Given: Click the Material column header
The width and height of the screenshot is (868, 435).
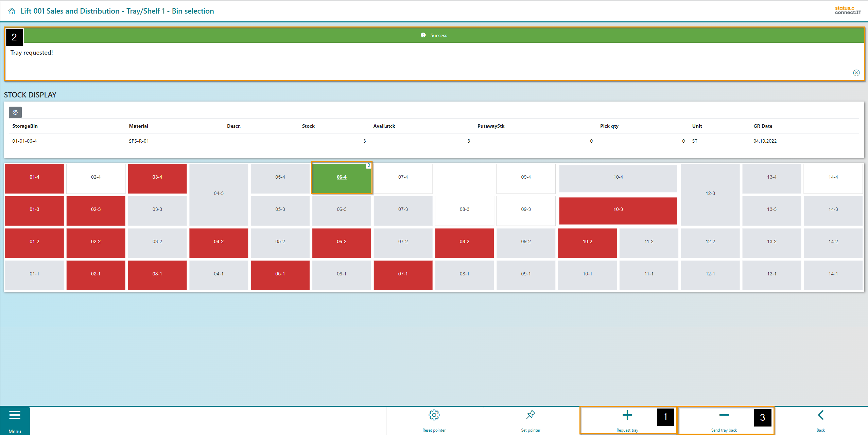Looking at the screenshot, I should 139,126.
